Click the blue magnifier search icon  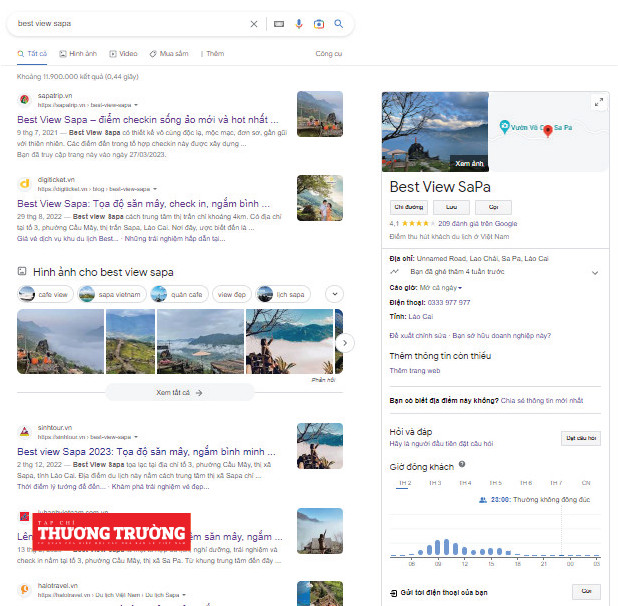[x=339, y=23]
